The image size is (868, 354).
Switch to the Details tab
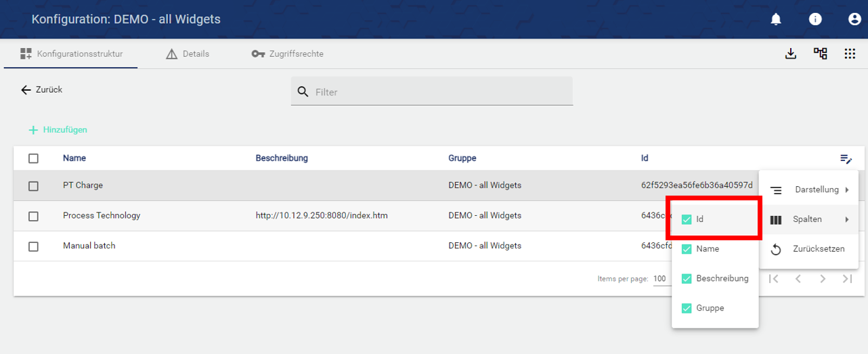point(188,54)
